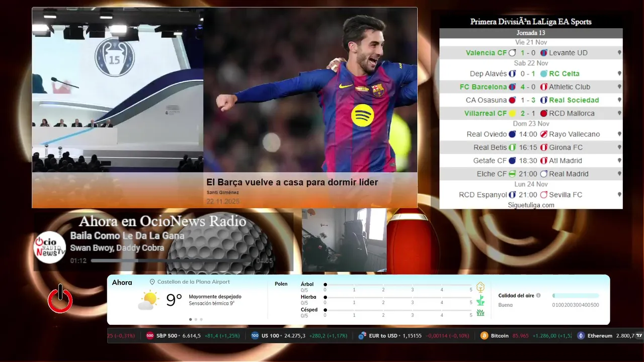This screenshot has width=644, height=362.
Task: Click the Athletic Club crest icon
Action: tap(544, 87)
